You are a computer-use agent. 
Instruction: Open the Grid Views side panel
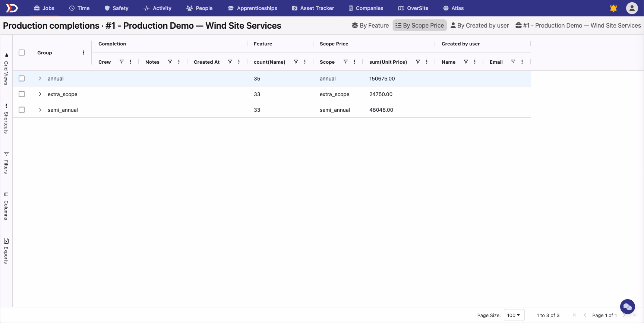coord(6,69)
